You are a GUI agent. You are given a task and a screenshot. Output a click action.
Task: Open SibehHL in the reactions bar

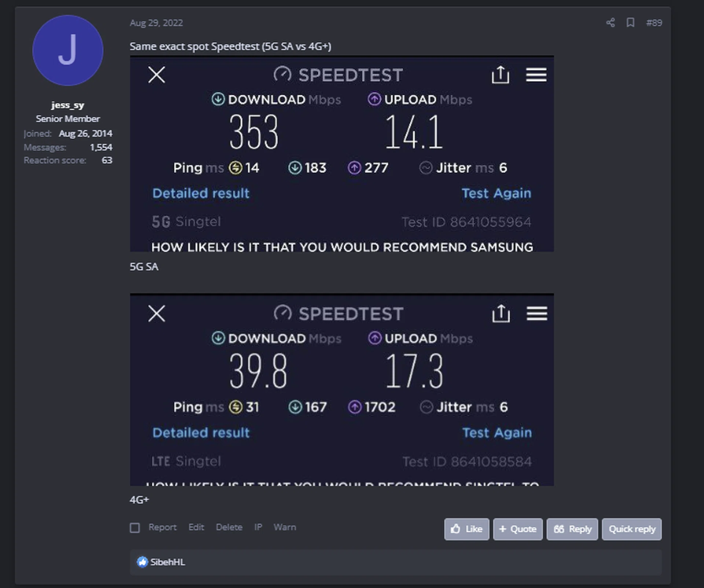click(x=168, y=562)
